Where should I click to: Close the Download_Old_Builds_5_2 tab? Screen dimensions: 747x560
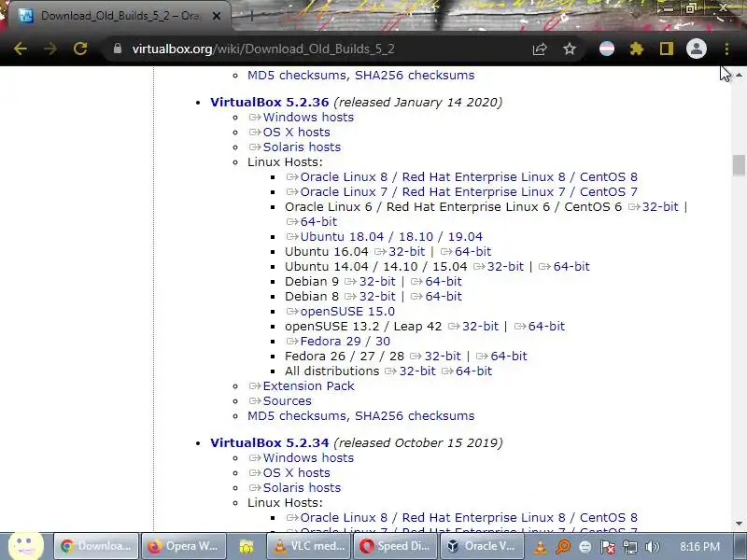click(216, 16)
